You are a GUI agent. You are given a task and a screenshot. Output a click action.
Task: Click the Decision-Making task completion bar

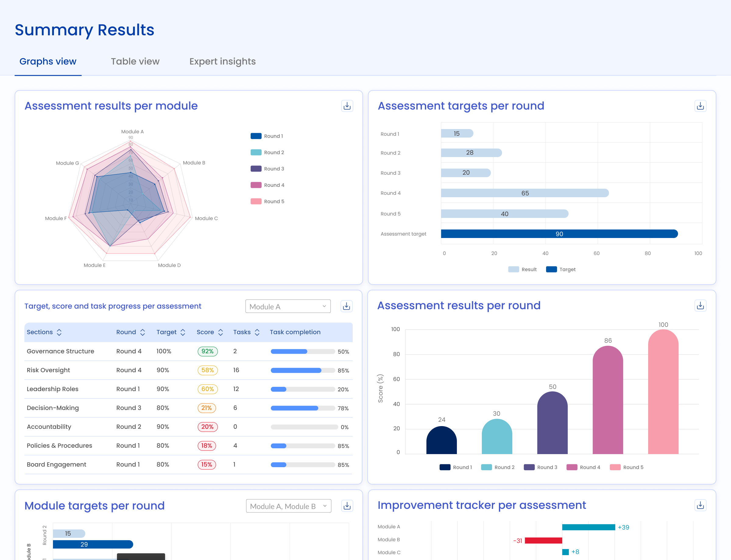click(x=303, y=408)
